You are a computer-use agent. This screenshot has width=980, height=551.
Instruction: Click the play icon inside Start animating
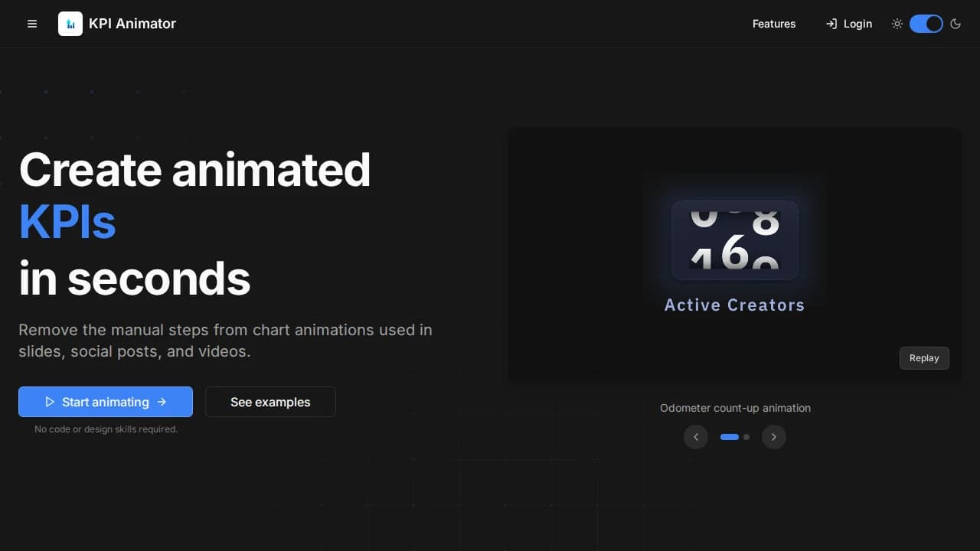coord(50,402)
